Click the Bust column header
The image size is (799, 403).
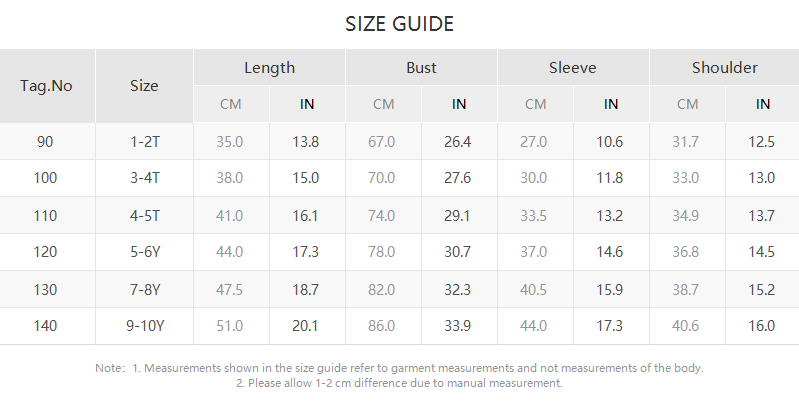[x=421, y=68]
